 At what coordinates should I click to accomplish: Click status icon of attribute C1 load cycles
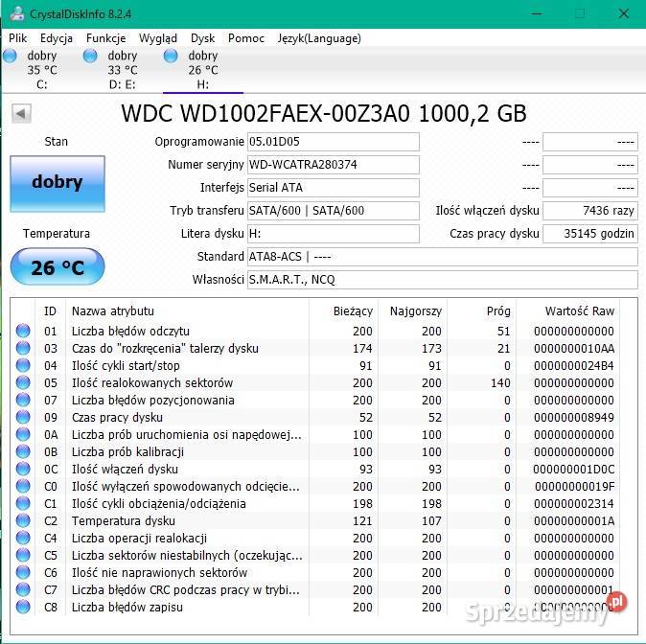coord(23,503)
